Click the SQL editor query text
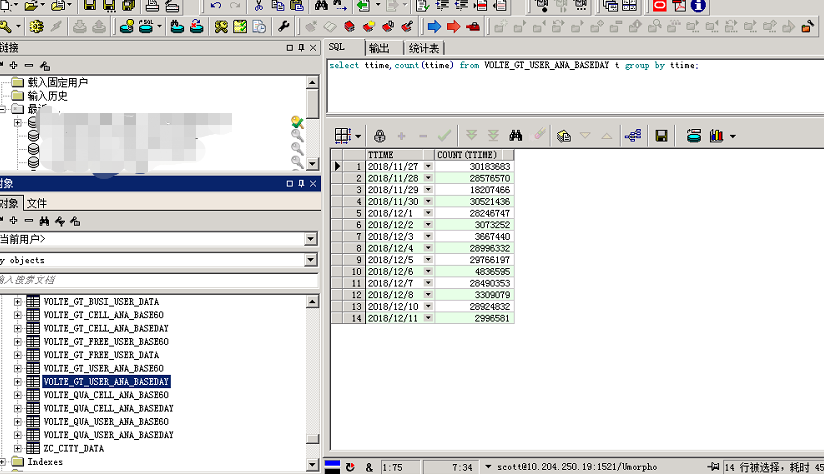Image resolution: width=824 pixels, height=474 pixels. [x=513, y=65]
